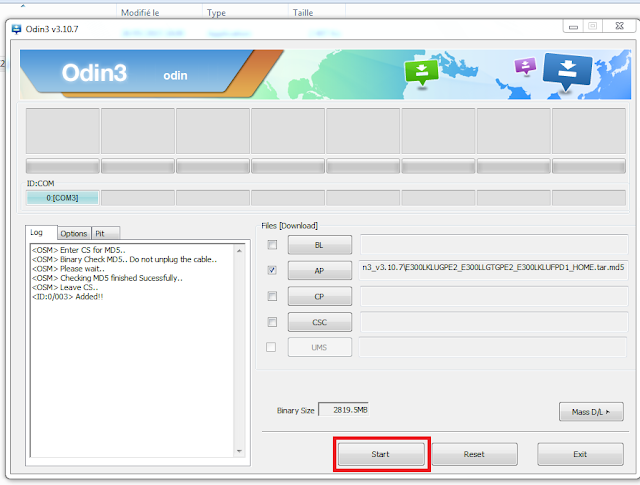Click log line 'Enter CS for MD5..'
Screen dimensions: 640x485
(x=78, y=250)
